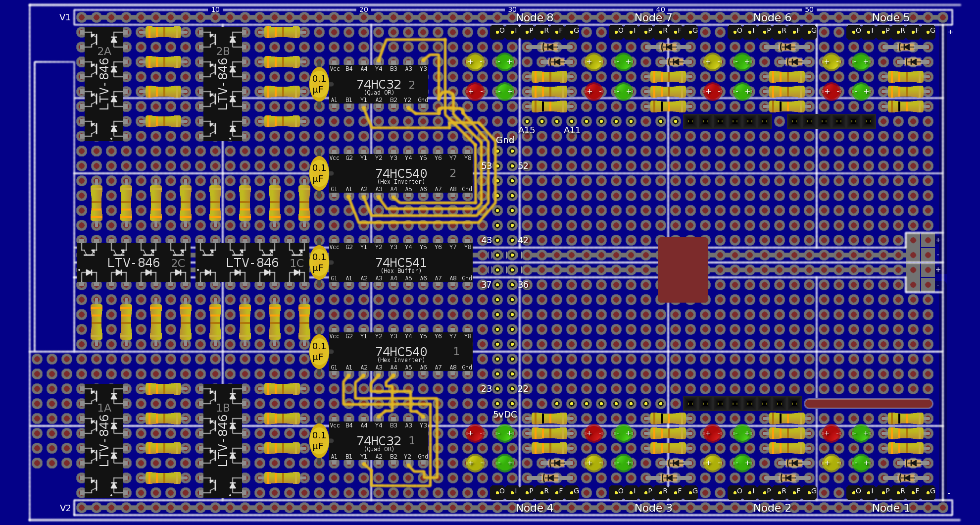This screenshot has height=525, width=980.
Task: Click the Node 2 label
Action: (x=772, y=508)
